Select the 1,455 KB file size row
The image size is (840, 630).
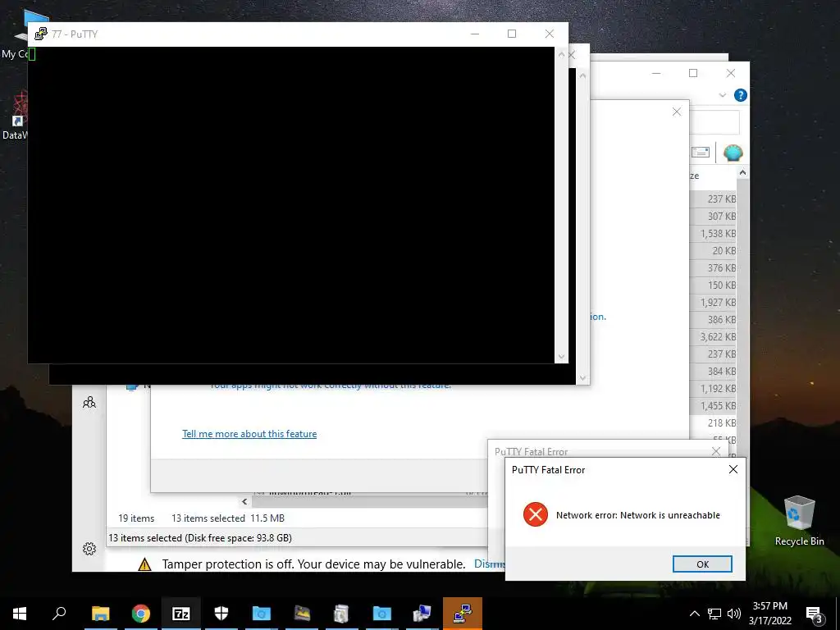point(713,405)
